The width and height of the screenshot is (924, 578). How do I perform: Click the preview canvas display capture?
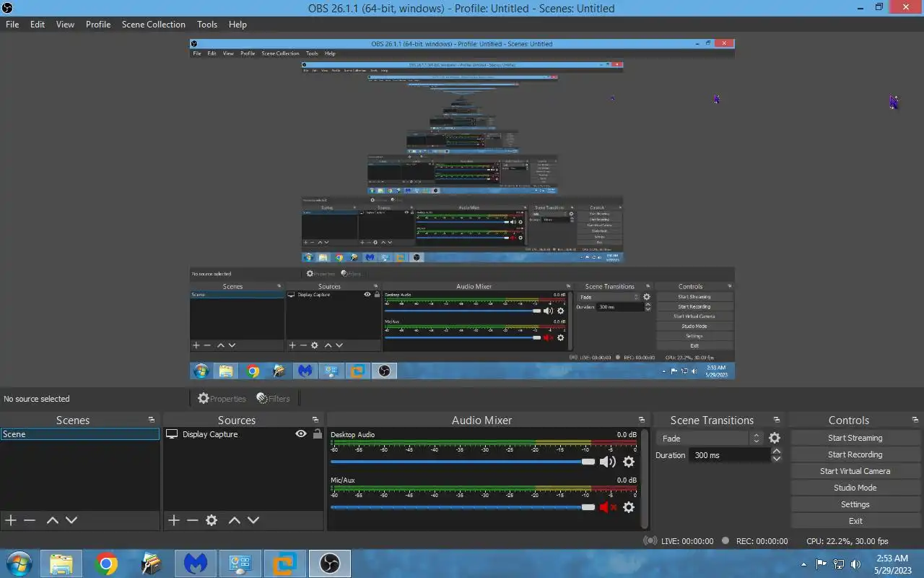pyautogui.click(x=462, y=209)
